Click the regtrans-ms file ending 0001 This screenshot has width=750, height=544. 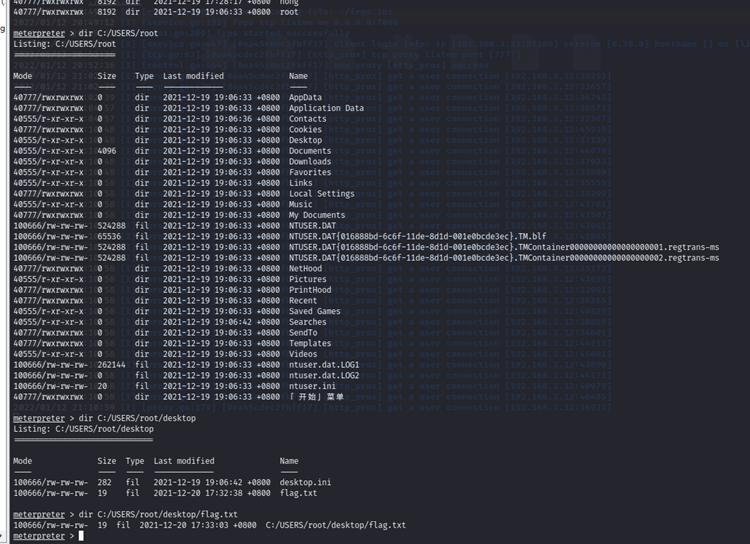point(504,247)
